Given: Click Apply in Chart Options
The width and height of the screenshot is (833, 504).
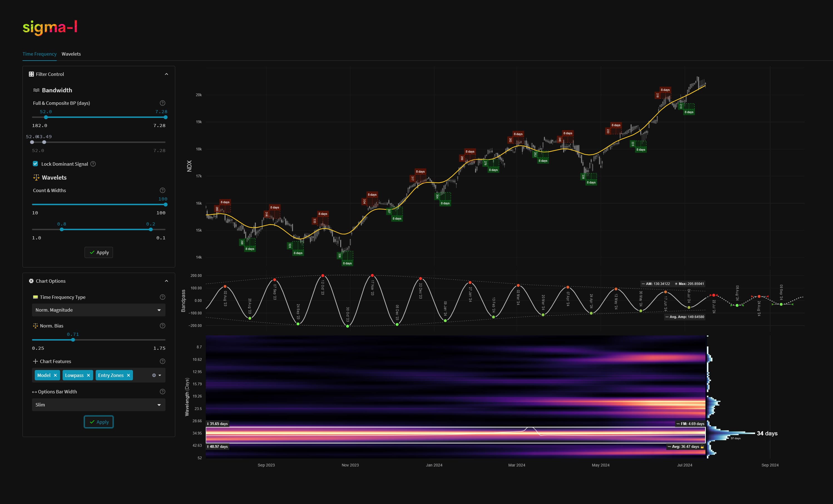Looking at the screenshot, I should pyautogui.click(x=98, y=422).
